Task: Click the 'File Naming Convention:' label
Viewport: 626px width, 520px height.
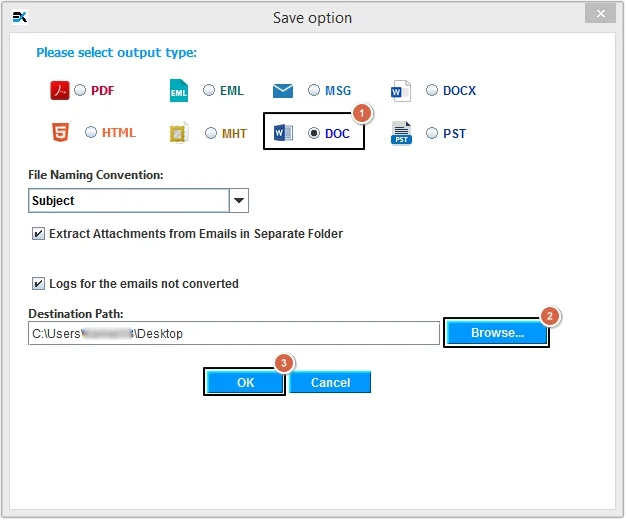Action: click(x=96, y=175)
